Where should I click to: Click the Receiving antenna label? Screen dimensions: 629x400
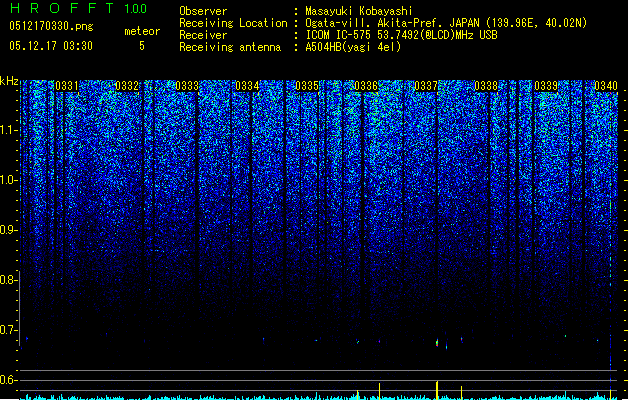coord(230,47)
